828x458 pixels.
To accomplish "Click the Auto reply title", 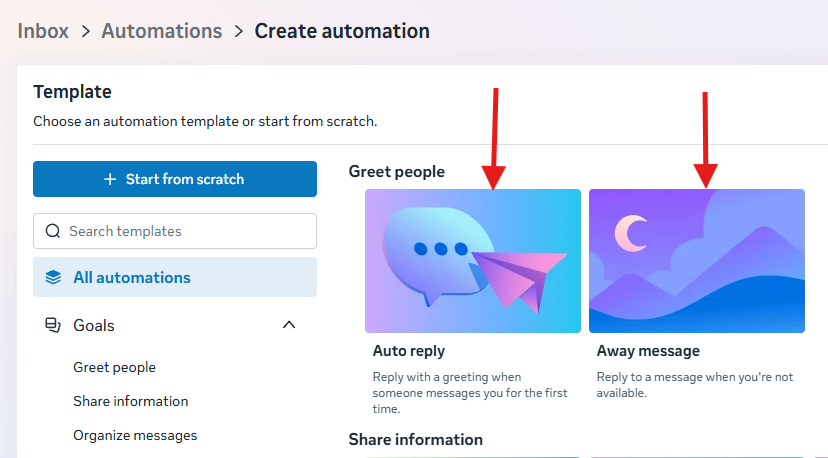I will pos(409,351).
